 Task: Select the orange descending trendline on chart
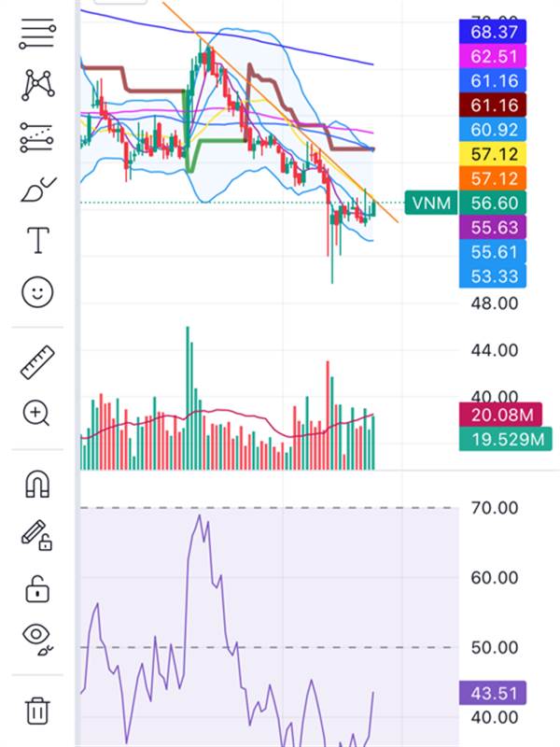[x=280, y=112]
